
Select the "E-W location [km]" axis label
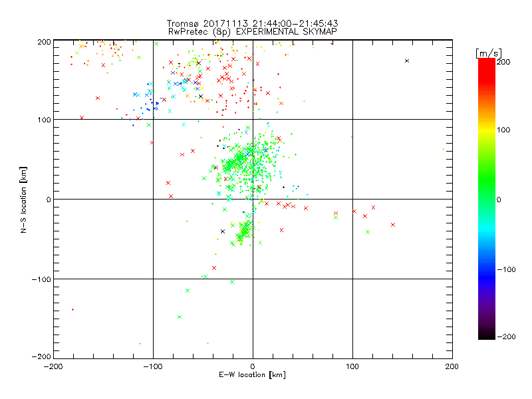pyautogui.click(x=252, y=374)
